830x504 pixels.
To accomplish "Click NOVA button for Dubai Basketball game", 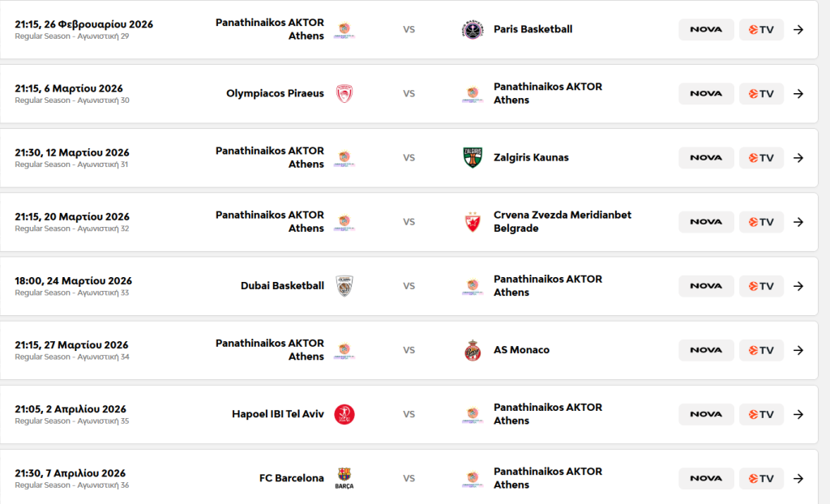I will [x=706, y=286].
